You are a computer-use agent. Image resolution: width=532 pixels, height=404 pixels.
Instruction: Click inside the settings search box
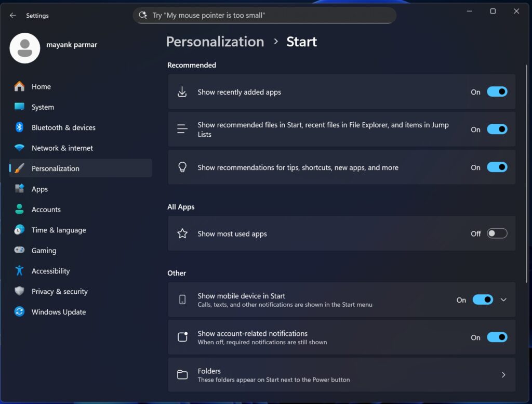tap(265, 15)
